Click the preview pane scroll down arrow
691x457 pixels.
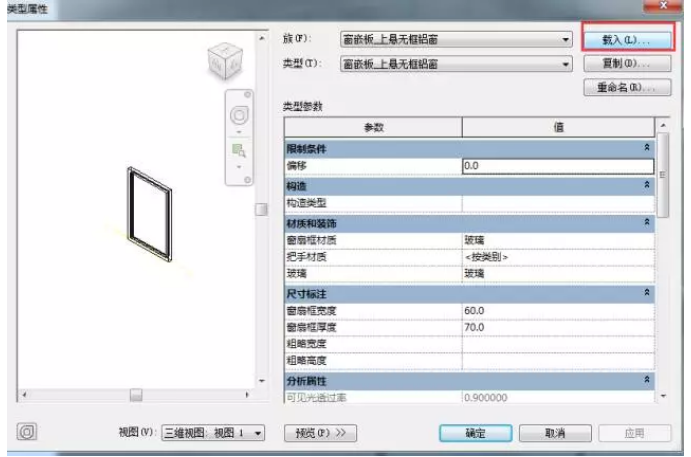point(262,381)
